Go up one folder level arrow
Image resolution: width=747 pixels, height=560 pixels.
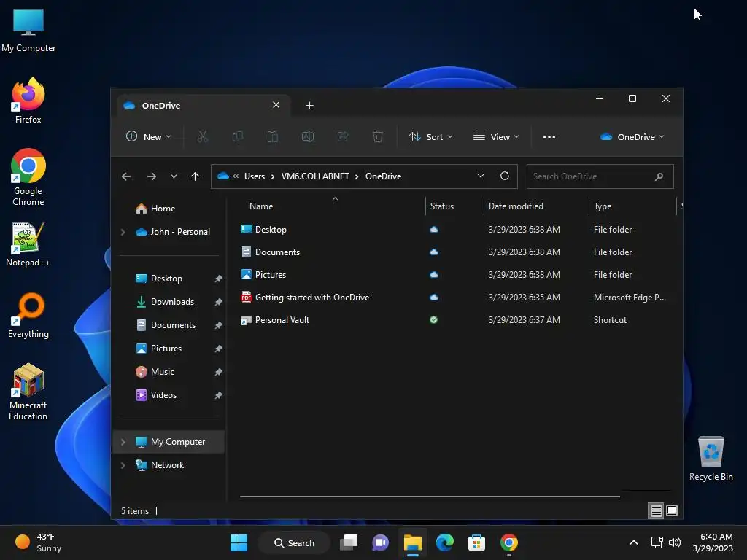(x=195, y=176)
